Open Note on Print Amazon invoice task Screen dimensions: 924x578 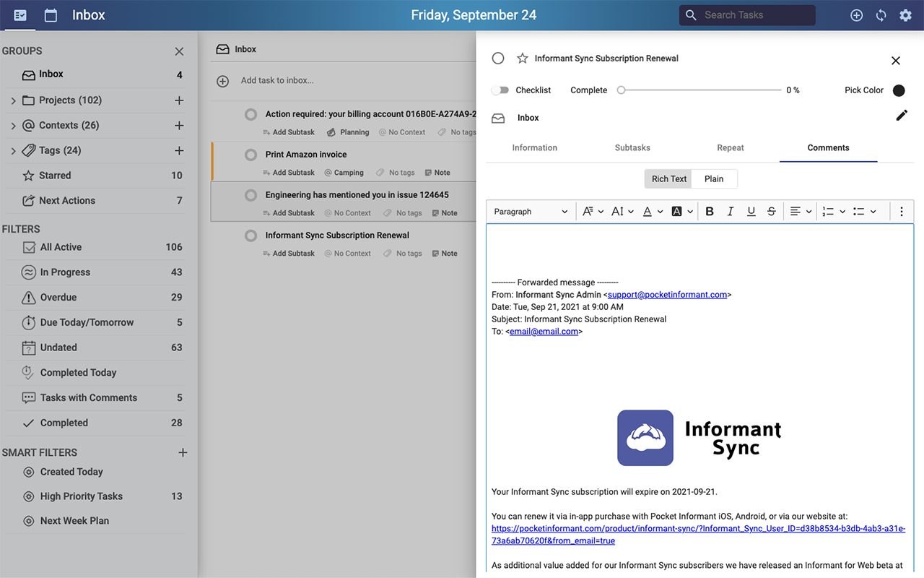click(437, 173)
